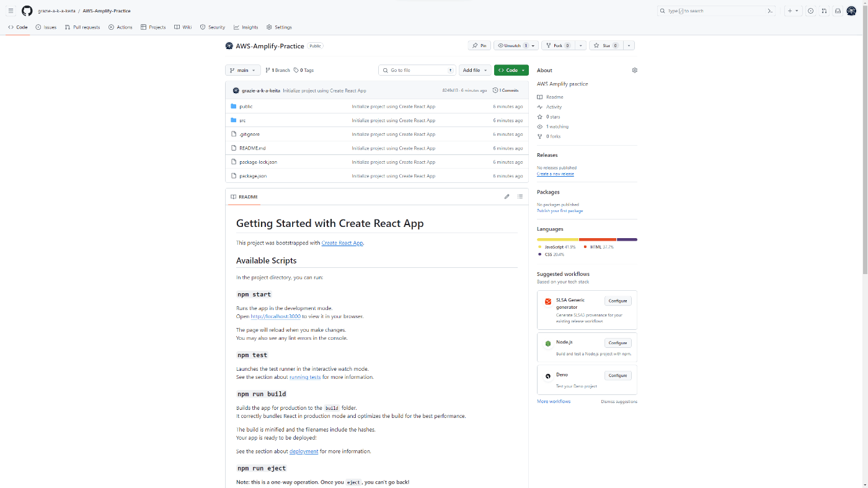
Task: Open 0 forks link in About sidebar
Action: tap(549, 136)
